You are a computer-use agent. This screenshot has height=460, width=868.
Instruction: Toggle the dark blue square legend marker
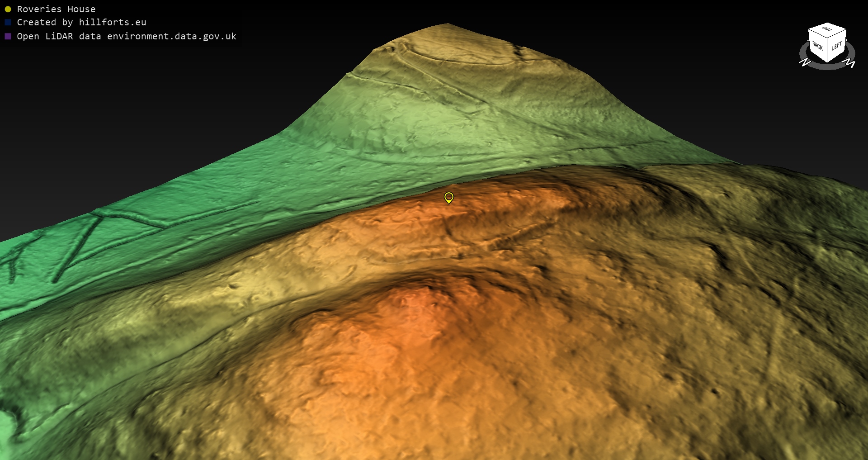click(x=8, y=22)
